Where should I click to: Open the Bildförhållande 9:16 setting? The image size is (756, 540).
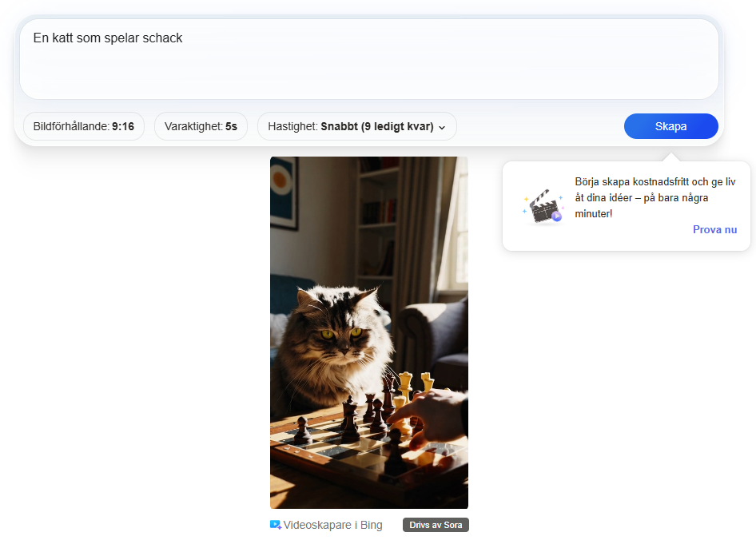(x=83, y=125)
